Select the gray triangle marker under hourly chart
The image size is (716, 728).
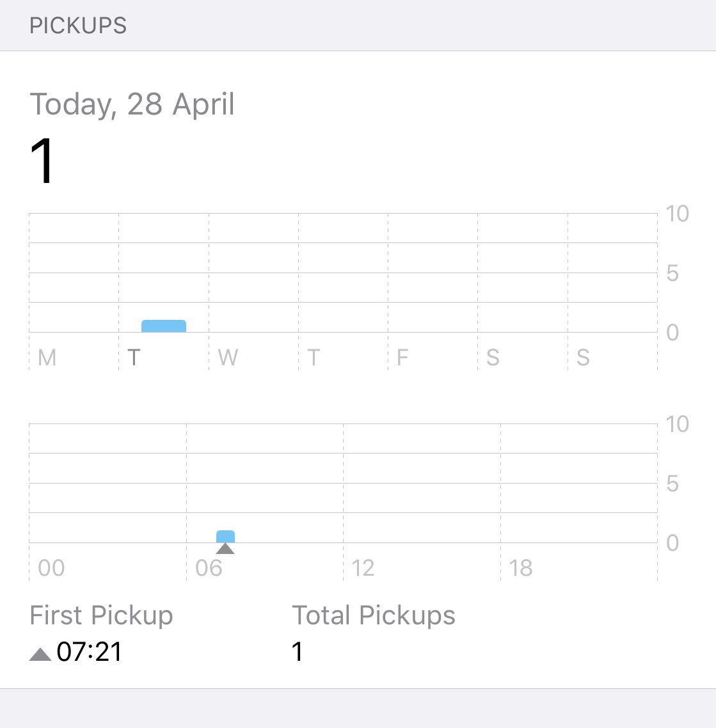coord(225,548)
